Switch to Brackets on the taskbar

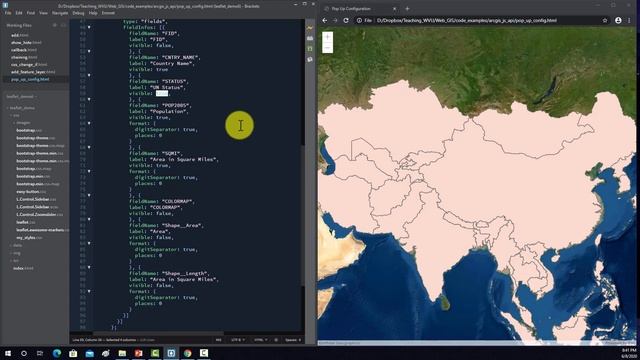[171, 353]
